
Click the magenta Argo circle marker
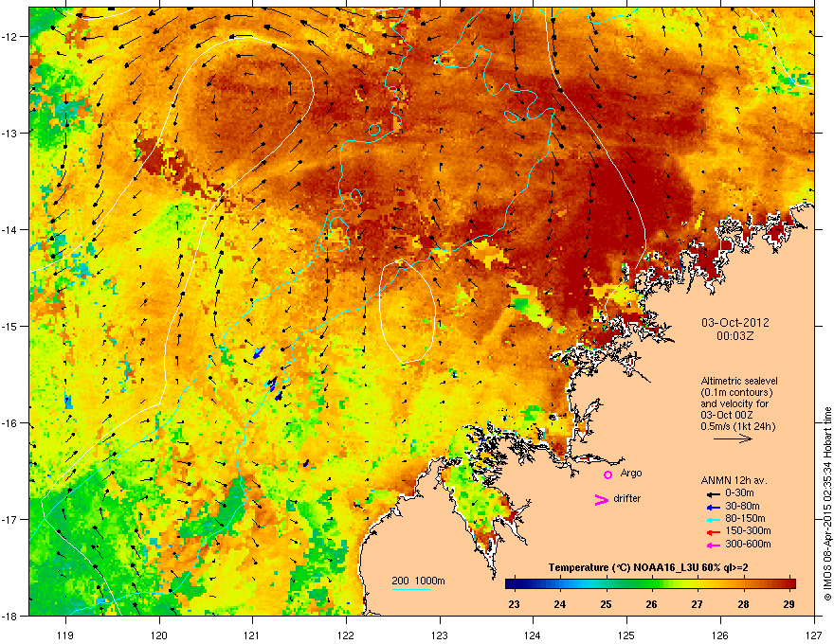pyautogui.click(x=607, y=474)
